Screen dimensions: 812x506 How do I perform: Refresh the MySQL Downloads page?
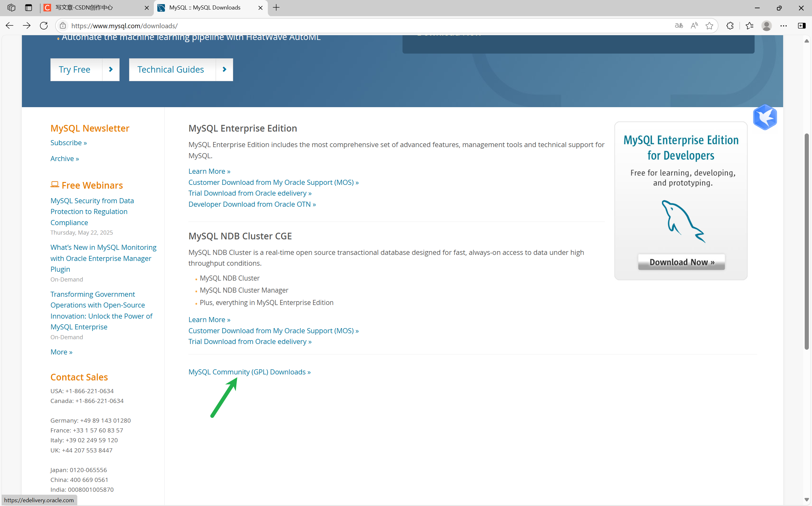pos(43,25)
